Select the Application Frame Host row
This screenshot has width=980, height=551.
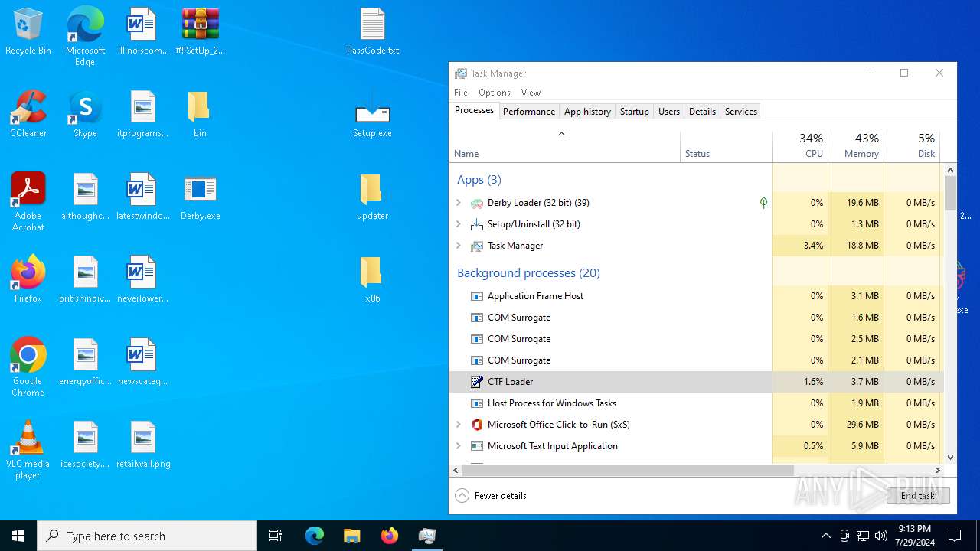click(696, 296)
